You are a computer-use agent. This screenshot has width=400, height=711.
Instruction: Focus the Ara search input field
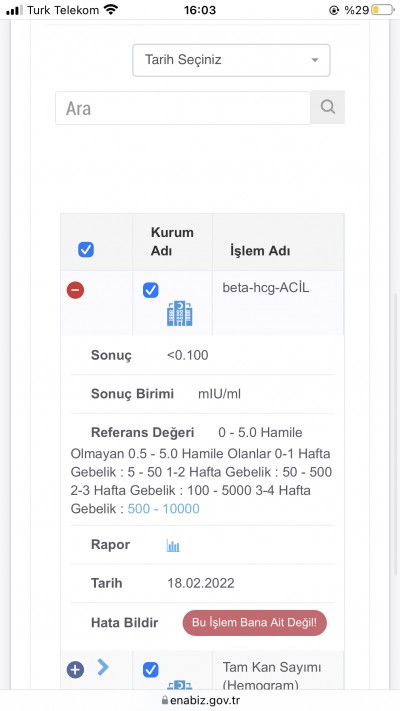[183, 108]
